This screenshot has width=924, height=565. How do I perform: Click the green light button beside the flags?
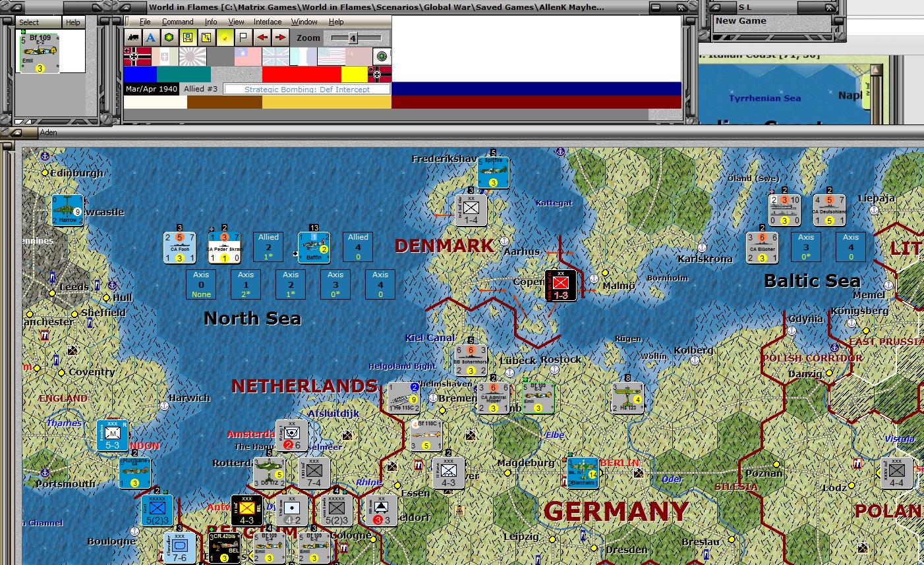[x=382, y=57]
